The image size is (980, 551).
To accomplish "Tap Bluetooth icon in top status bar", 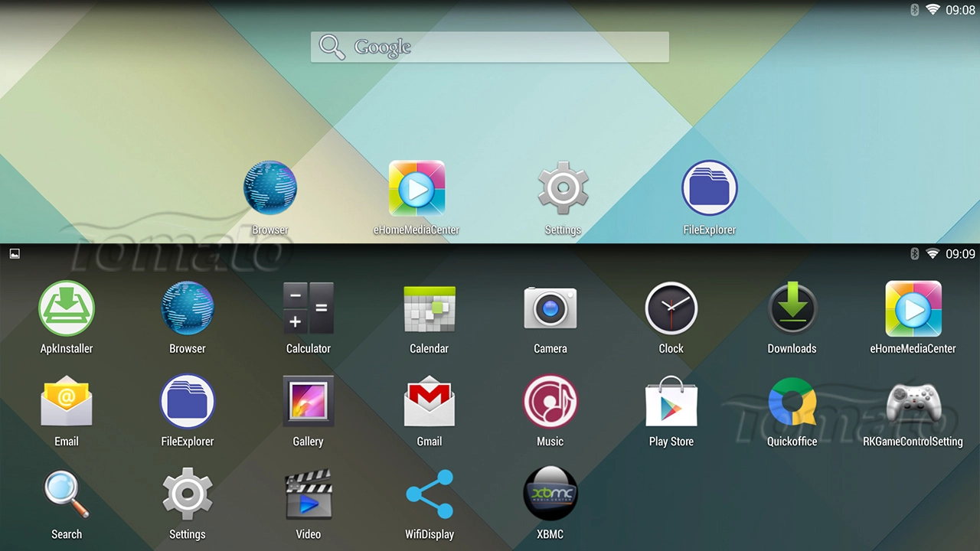I will coord(914,10).
